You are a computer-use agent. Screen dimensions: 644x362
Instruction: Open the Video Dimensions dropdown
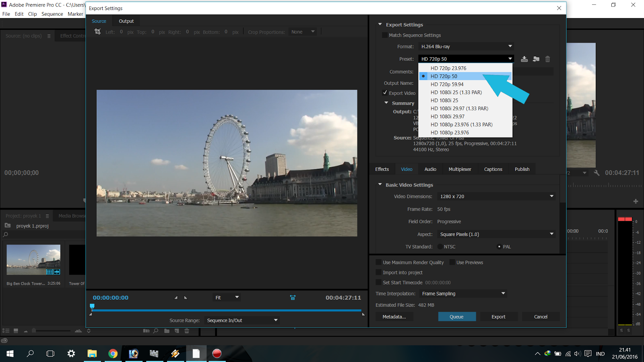coord(496,196)
